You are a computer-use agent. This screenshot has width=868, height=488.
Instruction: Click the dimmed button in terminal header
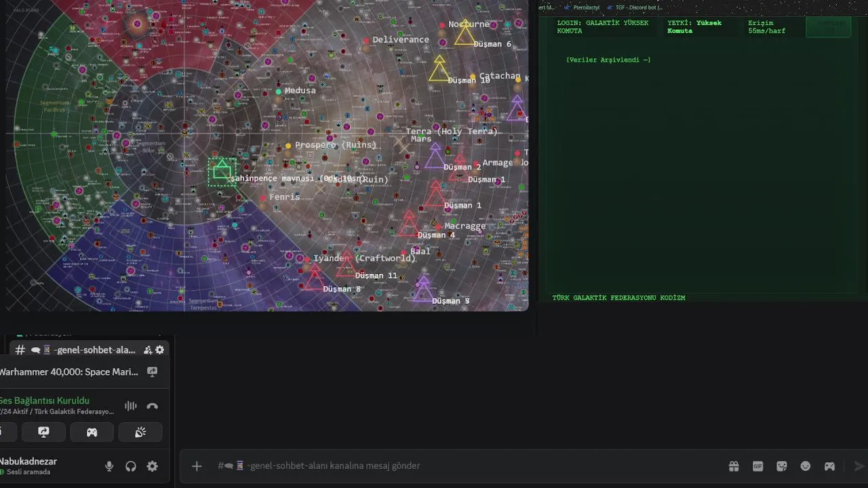coord(828,26)
